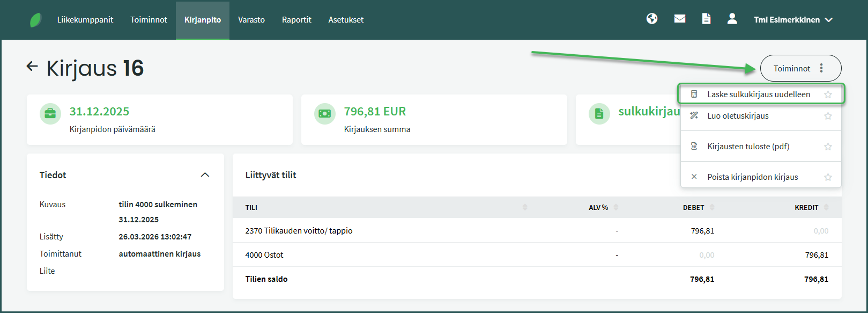Open the globe language icon
This screenshot has height=313, width=868.
click(x=652, y=19)
